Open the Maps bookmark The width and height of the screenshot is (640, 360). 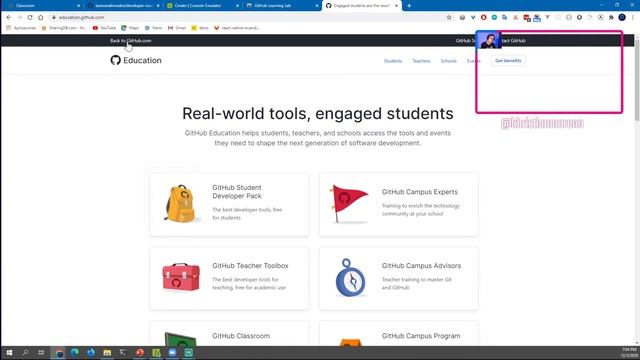pyautogui.click(x=130, y=28)
